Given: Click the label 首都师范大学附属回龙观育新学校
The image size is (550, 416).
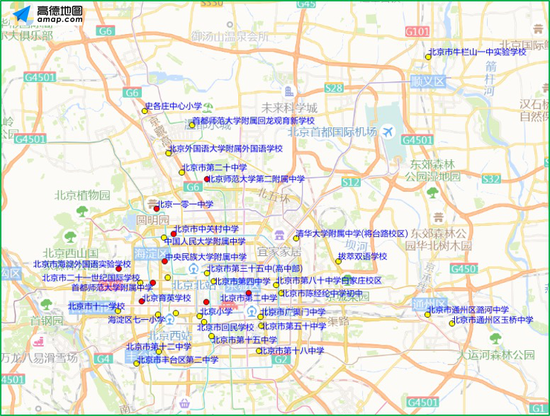Looking at the screenshot, I should click(254, 121).
